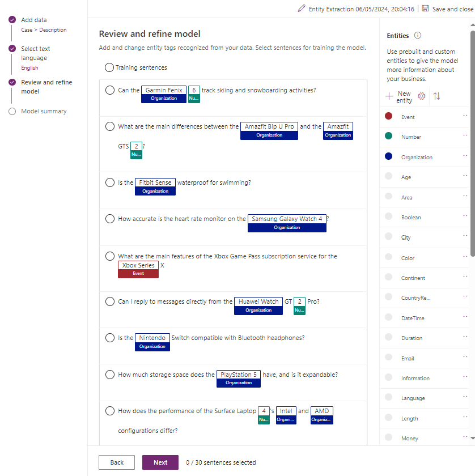Click the plus icon to add a new entity
Viewport: 475px width, 476px height.
pos(389,96)
